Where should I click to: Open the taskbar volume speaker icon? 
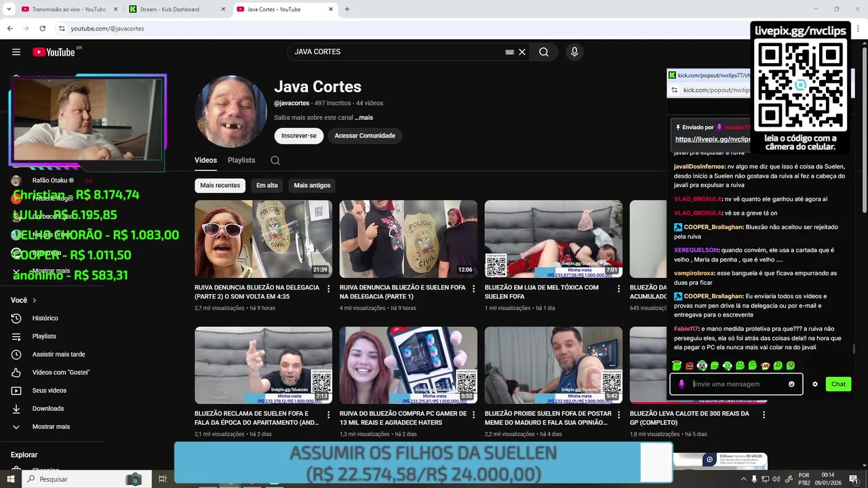click(777, 479)
